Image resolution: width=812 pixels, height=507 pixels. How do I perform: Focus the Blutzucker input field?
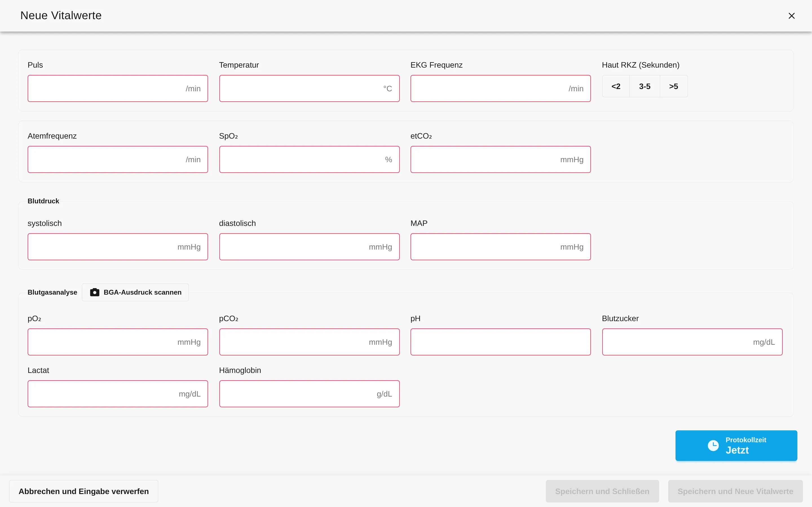692,342
